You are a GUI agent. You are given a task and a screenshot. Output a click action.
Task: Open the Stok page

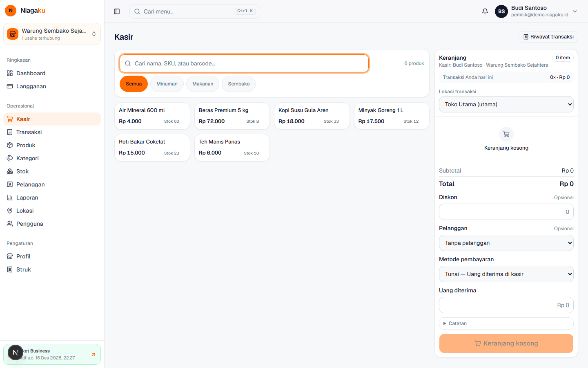(x=52, y=171)
